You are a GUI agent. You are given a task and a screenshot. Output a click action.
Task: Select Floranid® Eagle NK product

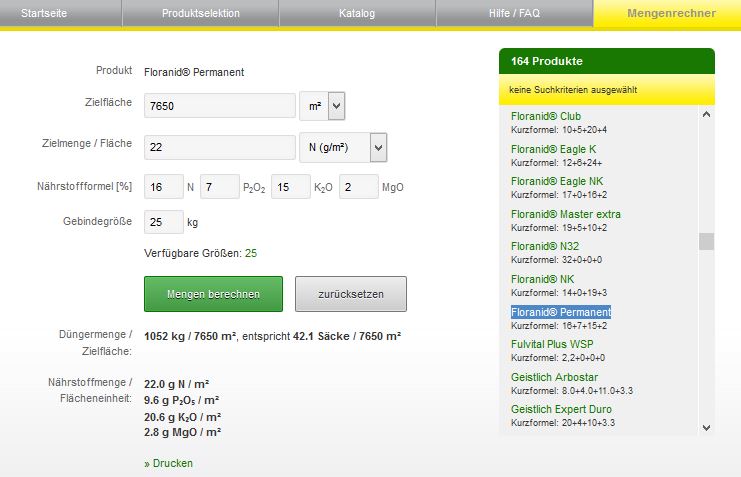557,182
